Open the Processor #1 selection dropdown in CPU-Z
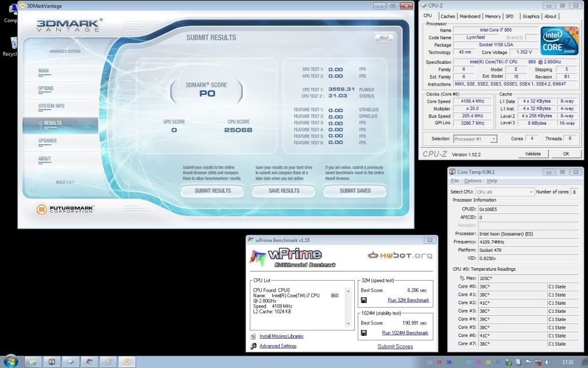The width and height of the screenshot is (588, 368). pos(475,139)
